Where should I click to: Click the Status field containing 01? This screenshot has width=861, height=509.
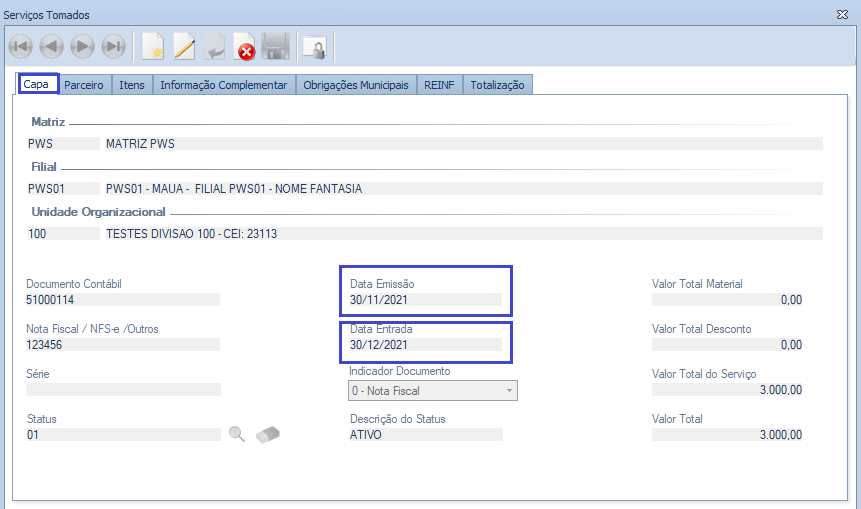point(123,434)
